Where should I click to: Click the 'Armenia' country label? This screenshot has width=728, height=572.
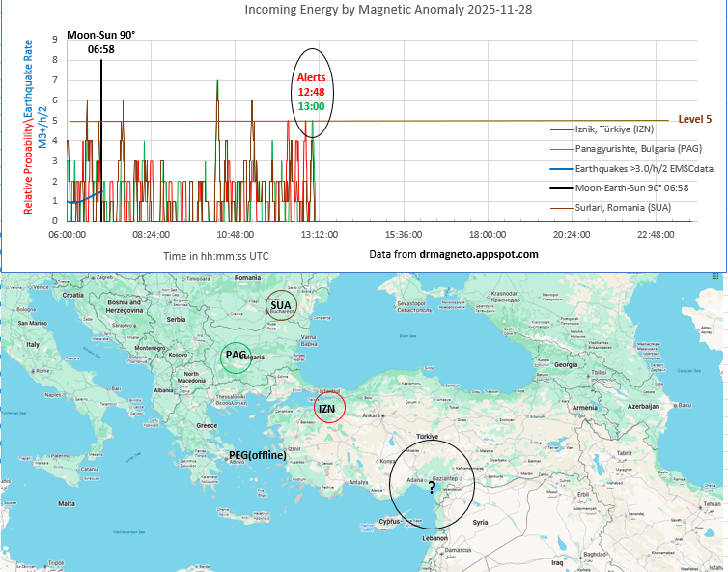[x=585, y=408]
